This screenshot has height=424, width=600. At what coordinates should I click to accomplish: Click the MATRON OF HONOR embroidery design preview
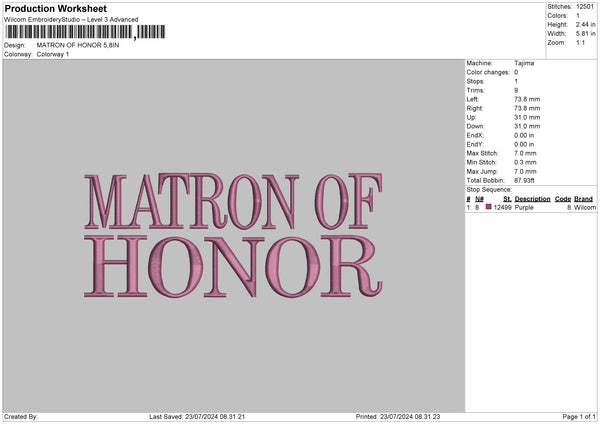tap(233, 235)
